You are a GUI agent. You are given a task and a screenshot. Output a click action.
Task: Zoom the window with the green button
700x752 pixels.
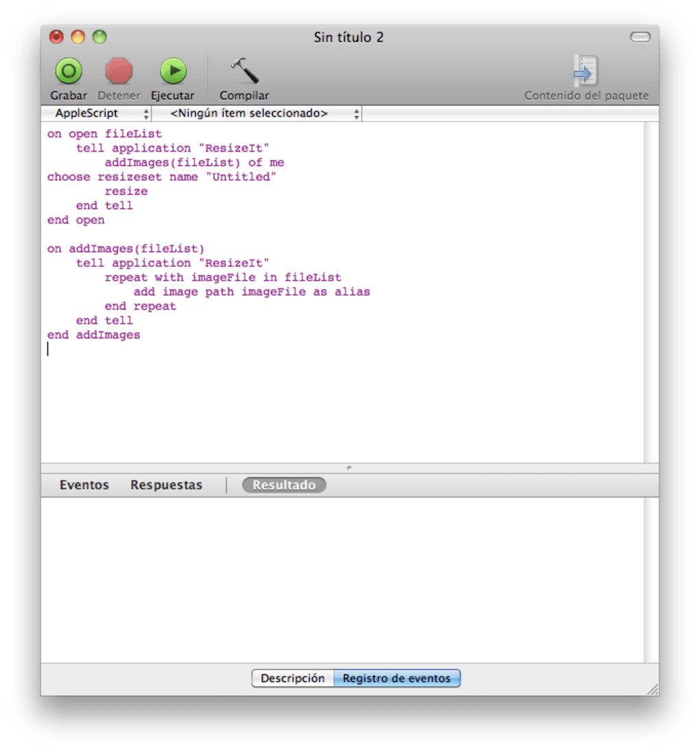(100, 37)
